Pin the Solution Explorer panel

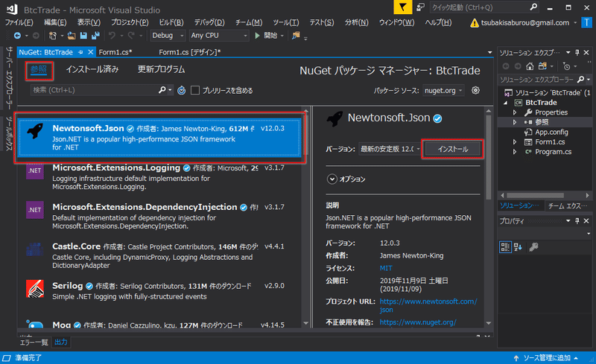577,52
